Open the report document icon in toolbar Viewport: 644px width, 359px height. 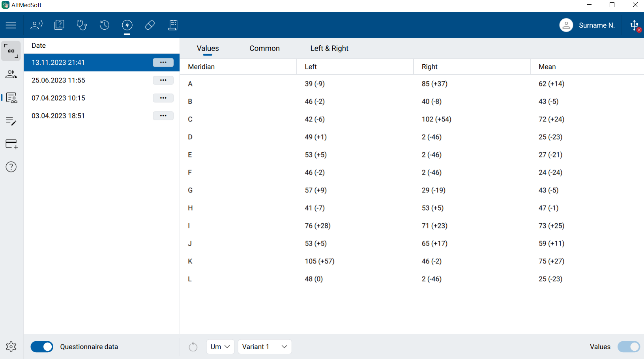point(173,25)
